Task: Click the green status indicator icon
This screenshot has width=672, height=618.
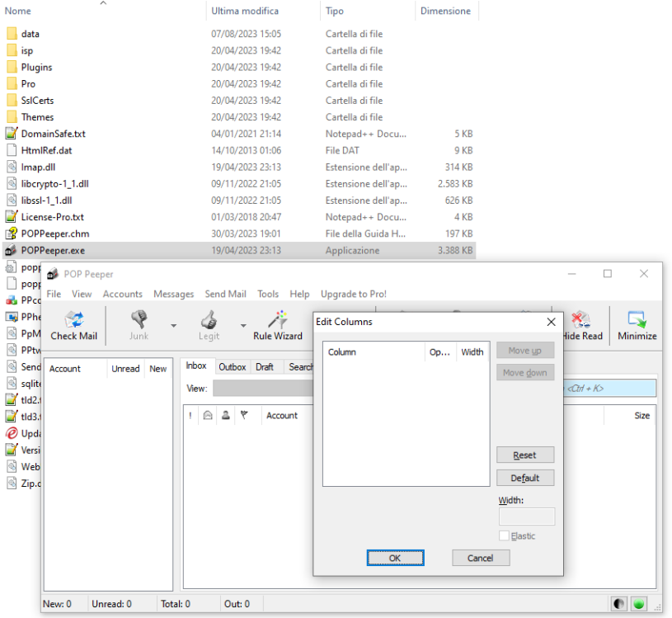Action: tap(638, 604)
